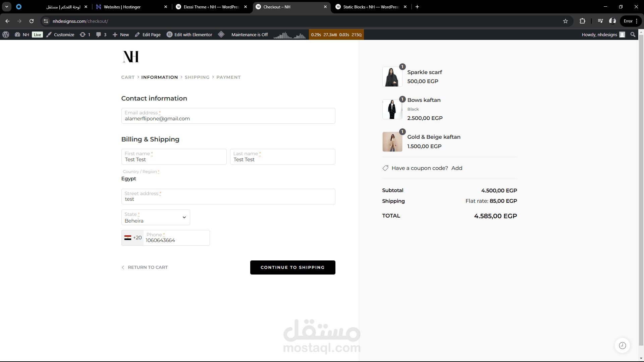Click the admin bar search magnifier icon

[x=633, y=35]
